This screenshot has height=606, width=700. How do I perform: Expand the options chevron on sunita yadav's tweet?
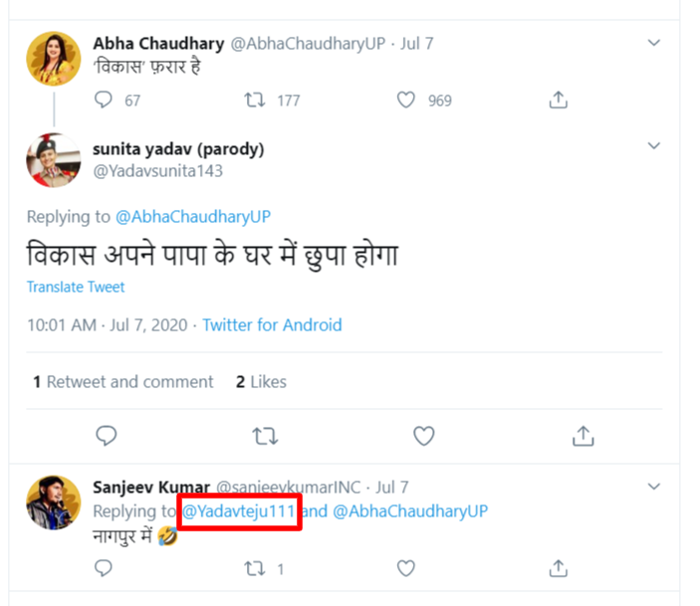tap(653, 145)
